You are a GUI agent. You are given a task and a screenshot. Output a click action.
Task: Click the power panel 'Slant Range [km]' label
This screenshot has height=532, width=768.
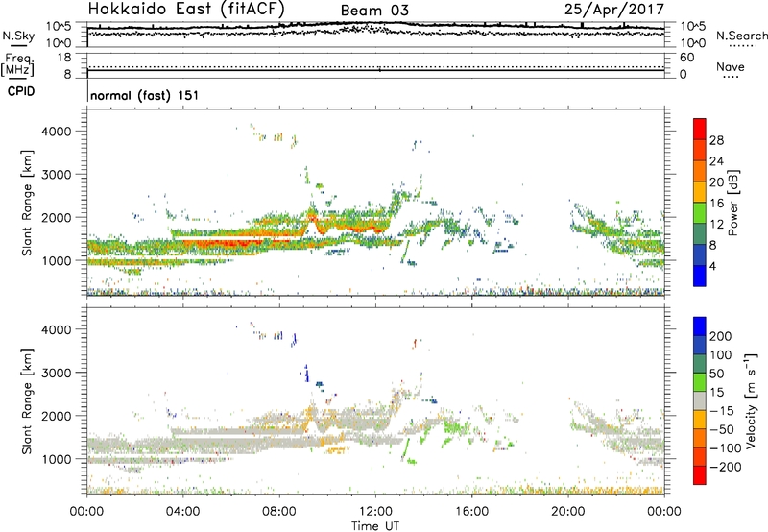coord(27,203)
